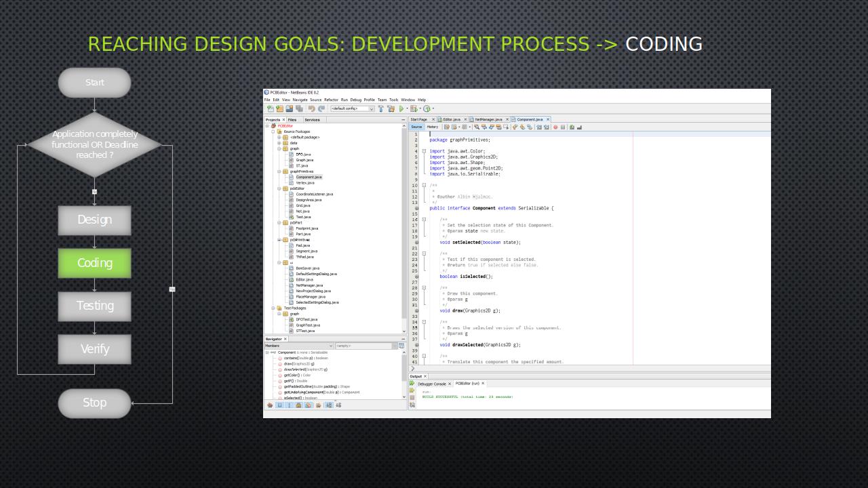
Task: Click the Undo arrow icon
Action: pos(311,108)
